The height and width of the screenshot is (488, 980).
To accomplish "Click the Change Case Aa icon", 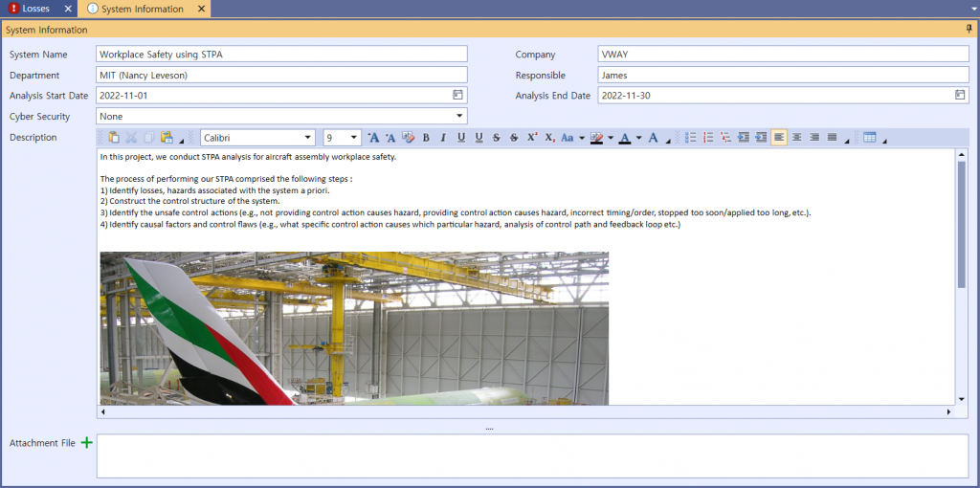I will coord(568,138).
